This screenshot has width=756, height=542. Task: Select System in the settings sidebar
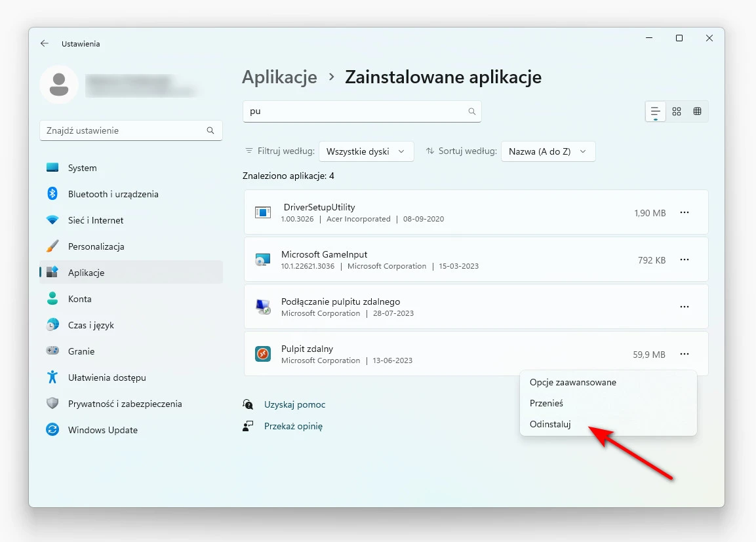pos(82,168)
